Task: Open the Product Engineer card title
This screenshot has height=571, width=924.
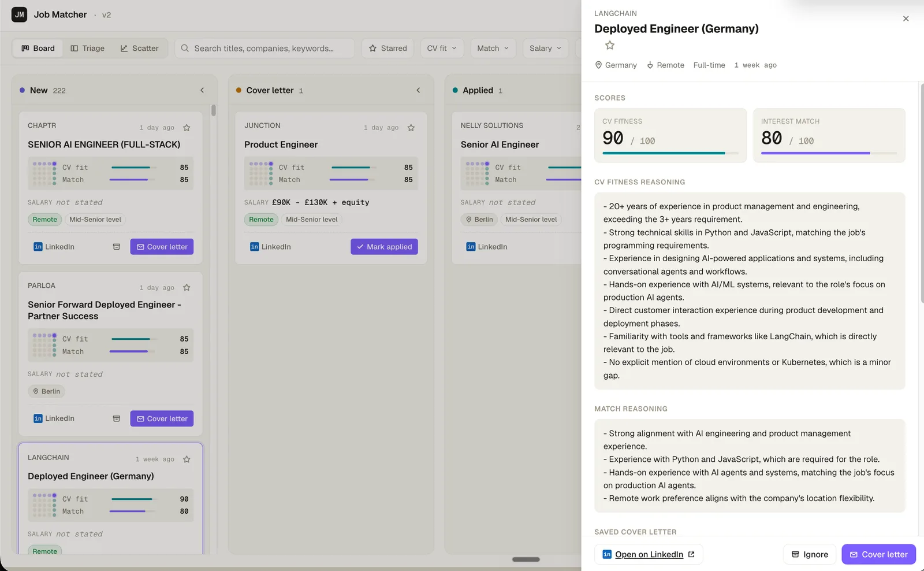Action: point(281,144)
